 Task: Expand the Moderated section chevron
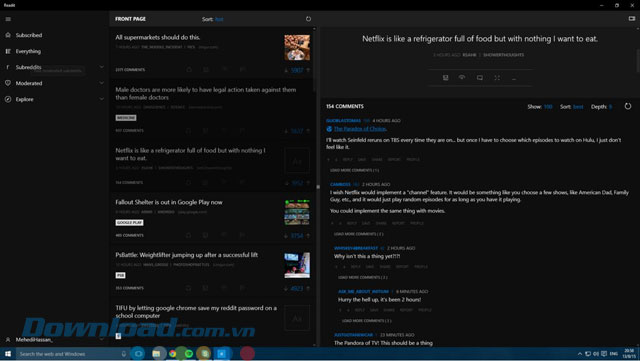click(102, 83)
